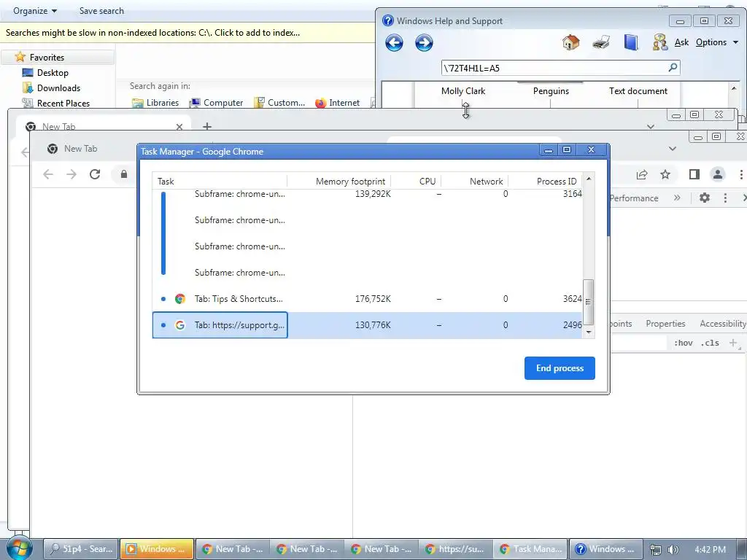Print the Help and Support topic
Image resolution: width=747 pixels, height=560 pixels.
[x=601, y=42]
